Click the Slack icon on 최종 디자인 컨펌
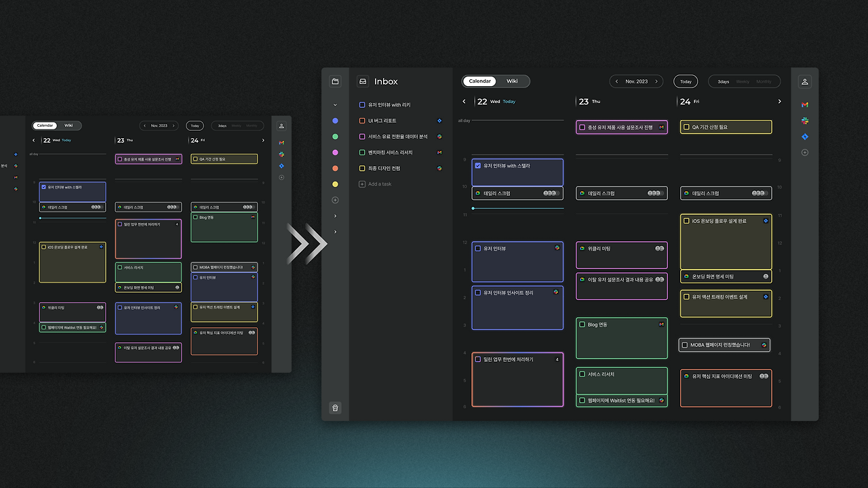868x488 pixels. (439, 168)
